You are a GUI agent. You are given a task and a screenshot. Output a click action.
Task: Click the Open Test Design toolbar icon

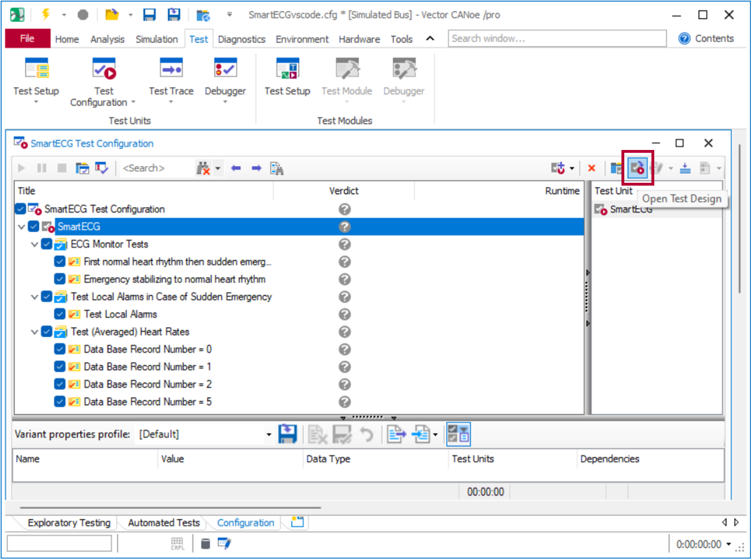637,168
